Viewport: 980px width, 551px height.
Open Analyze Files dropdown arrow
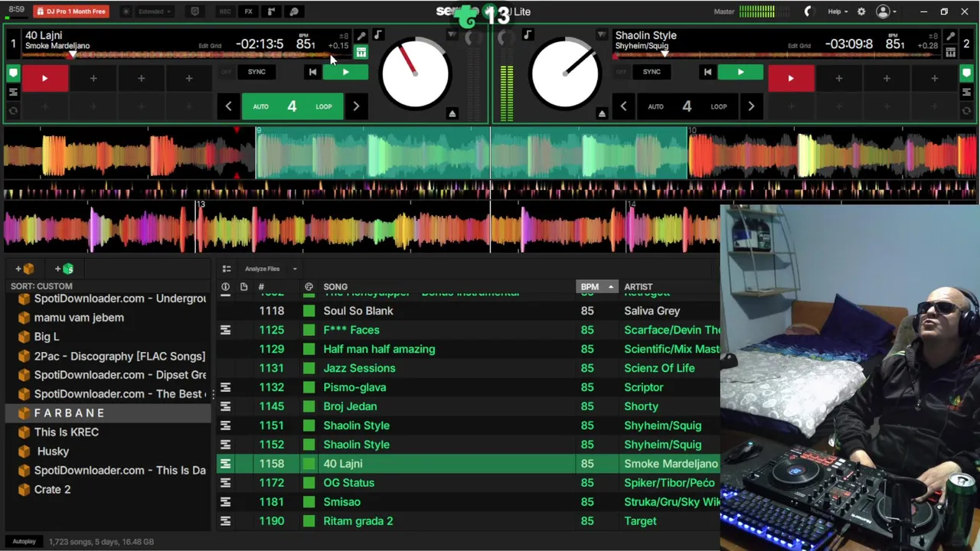tap(295, 269)
